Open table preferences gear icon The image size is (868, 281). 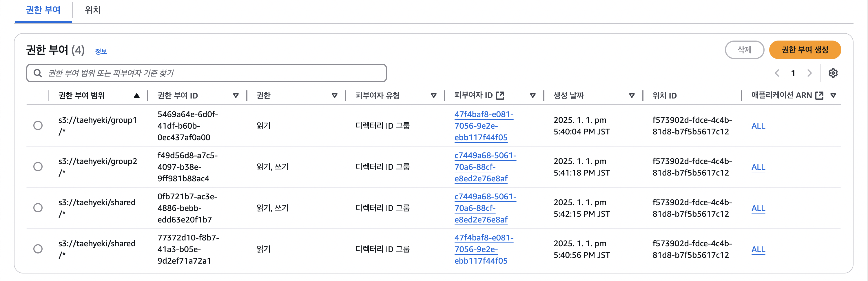pos(833,73)
